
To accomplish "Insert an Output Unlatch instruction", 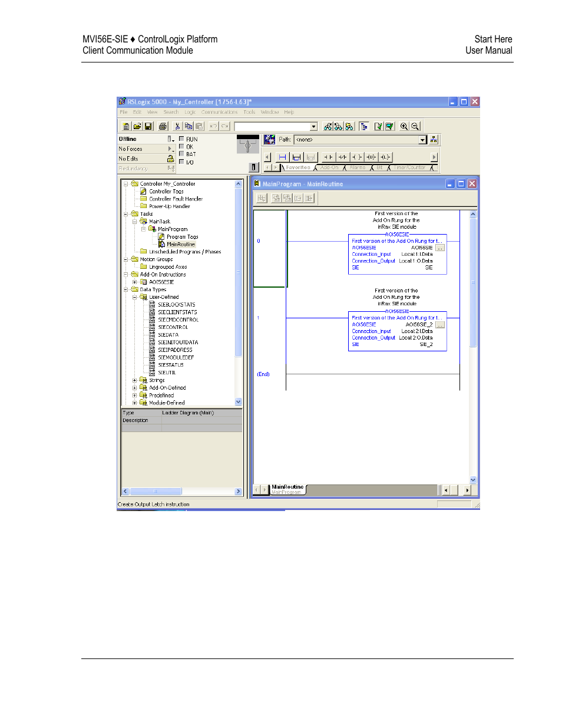I will click(x=371, y=157).
